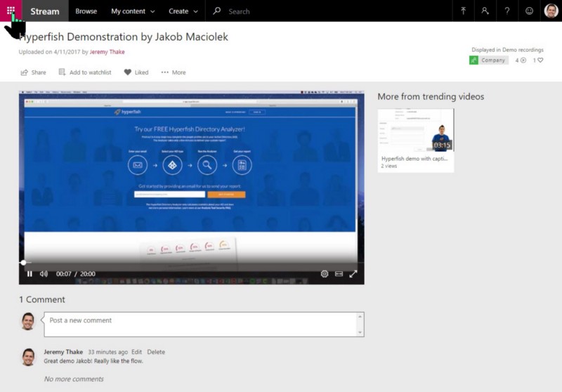Open the Hyperfish demo trending video thumbnail
562x392 pixels.
(416, 130)
